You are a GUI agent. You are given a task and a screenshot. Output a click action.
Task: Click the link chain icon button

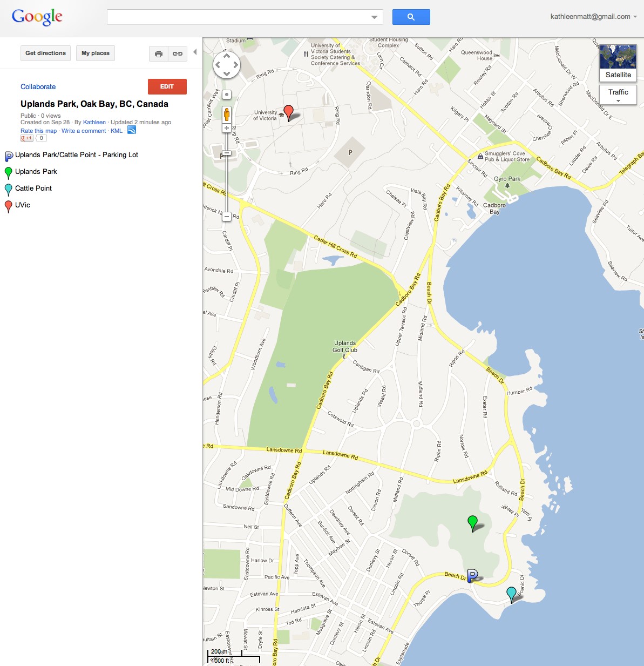(178, 53)
